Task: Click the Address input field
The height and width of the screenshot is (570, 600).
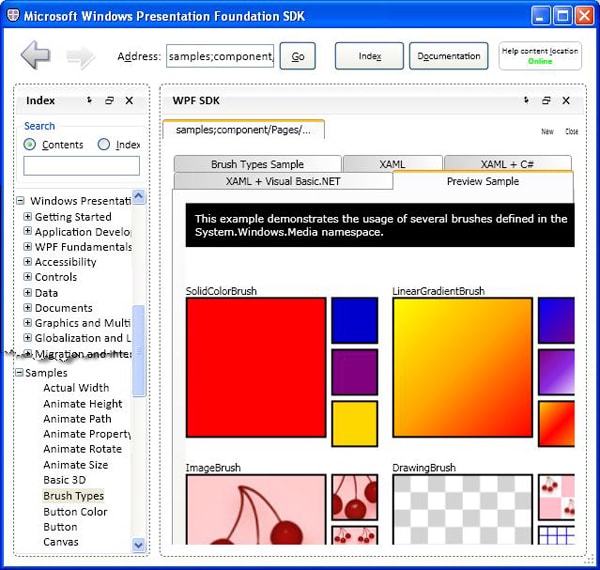Action: tap(220, 56)
